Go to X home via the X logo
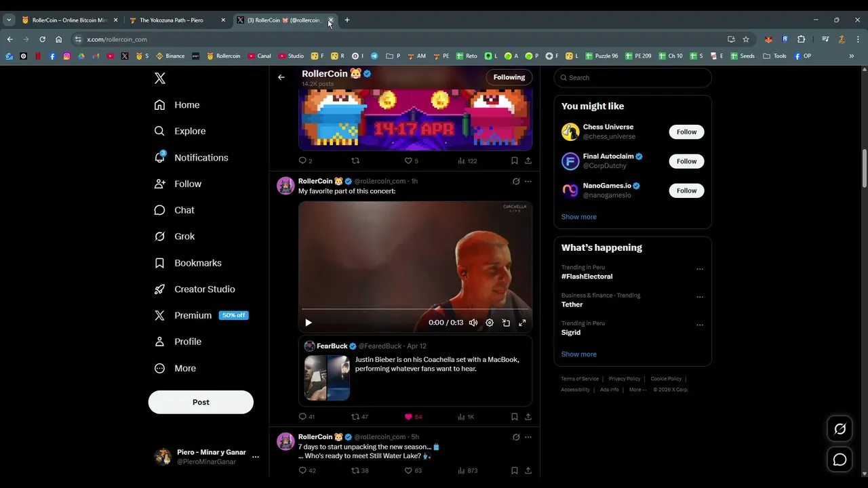The image size is (868, 488). pos(160,78)
